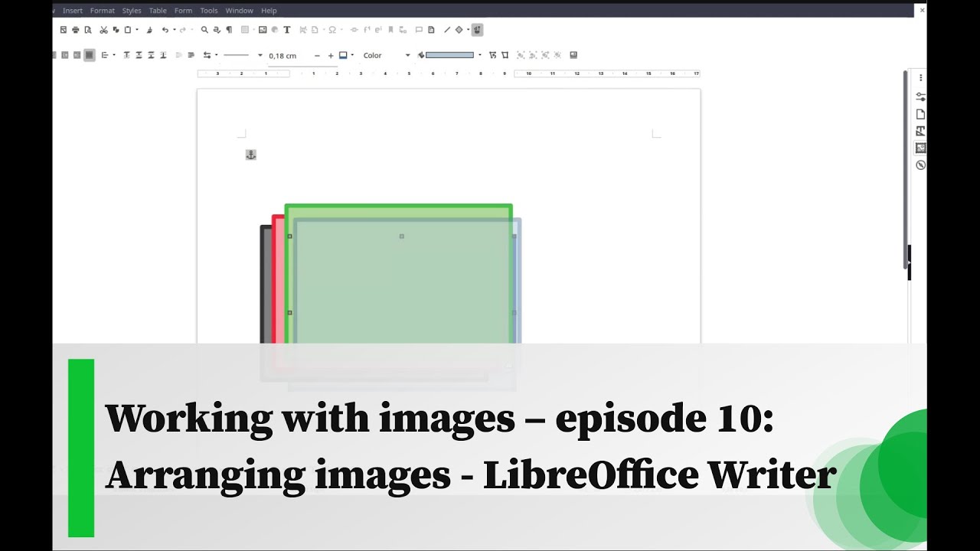The image size is (980, 551).
Task: Toggle the highlighted wrap button
Action: click(89, 55)
